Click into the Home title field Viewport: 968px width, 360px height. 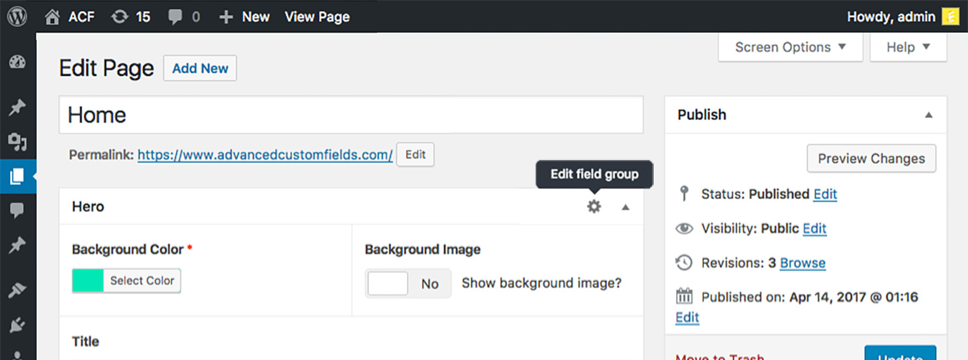click(x=351, y=115)
